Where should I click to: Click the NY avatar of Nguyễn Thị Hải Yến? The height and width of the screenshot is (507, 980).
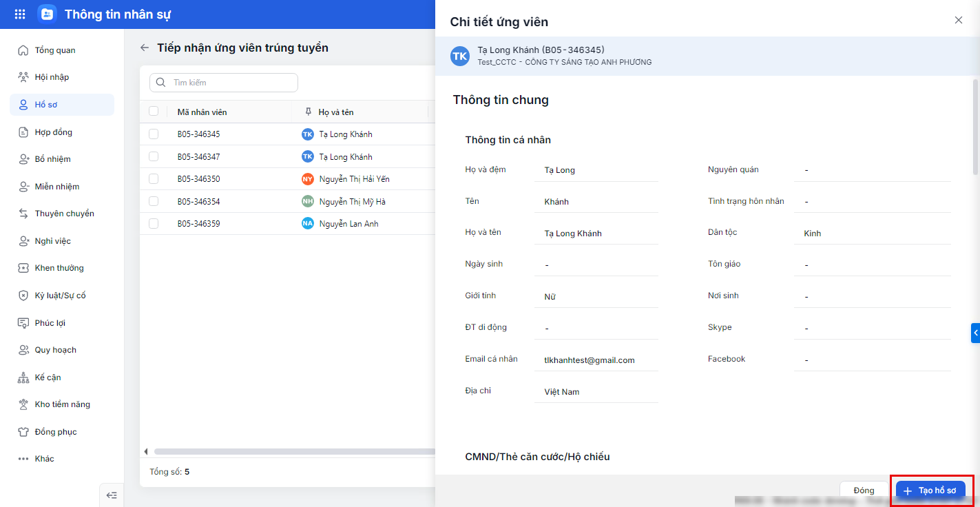coord(308,179)
